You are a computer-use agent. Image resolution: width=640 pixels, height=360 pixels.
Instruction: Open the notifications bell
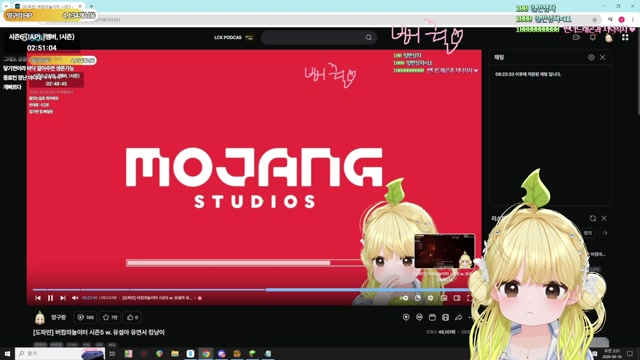click(x=593, y=38)
